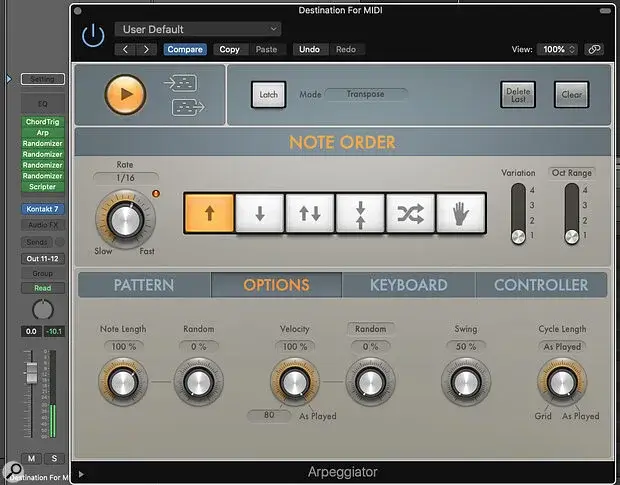Viewport: 620px width, 485px height.
Task: Switch to the Keyboard tab
Action: pos(408,285)
